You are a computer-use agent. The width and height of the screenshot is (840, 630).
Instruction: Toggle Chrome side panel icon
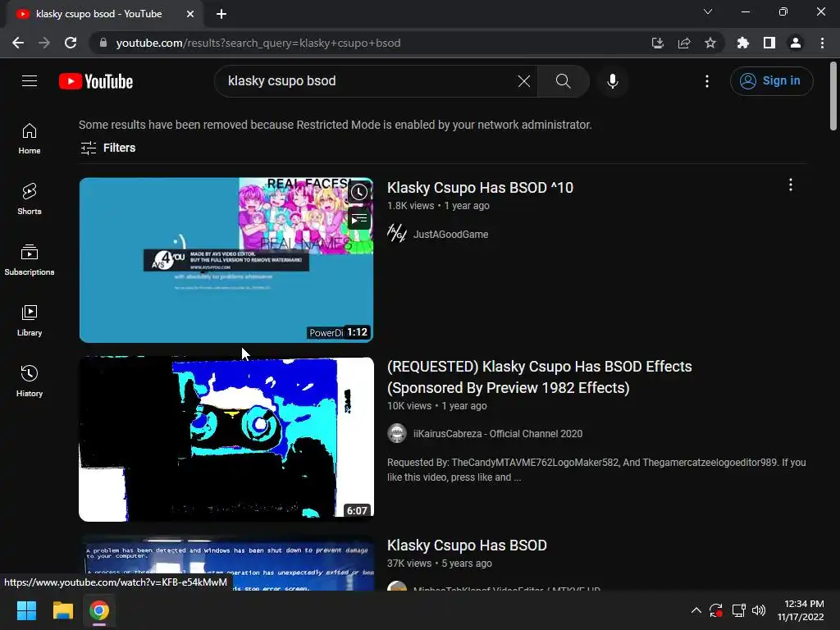point(769,43)
